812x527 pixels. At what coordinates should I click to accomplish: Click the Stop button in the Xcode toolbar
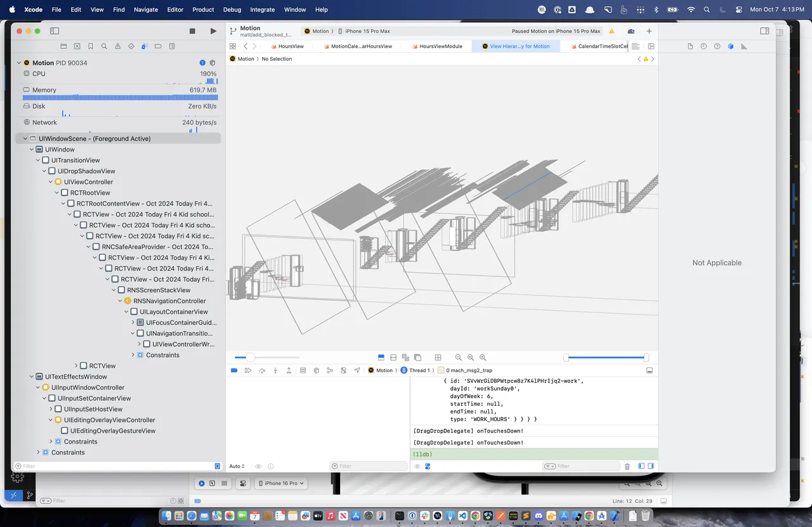click(x=192, y=31)
